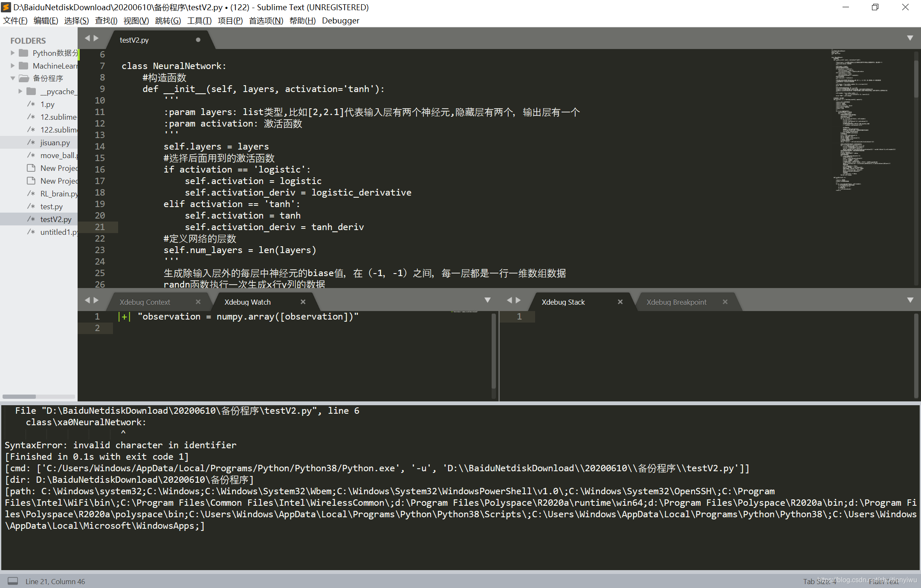Screen dimensions: 921x588
Task: Open the 122.sublime file in the sidebar
Action: pos(58,130)
